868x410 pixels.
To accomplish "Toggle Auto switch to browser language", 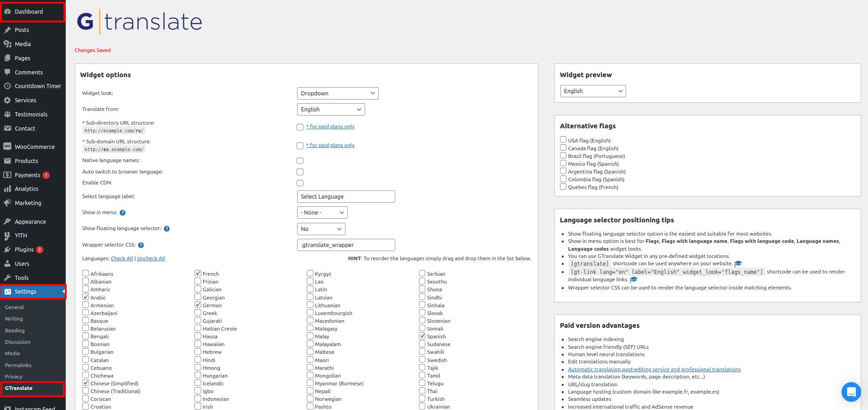I will [x=300, y=172].
